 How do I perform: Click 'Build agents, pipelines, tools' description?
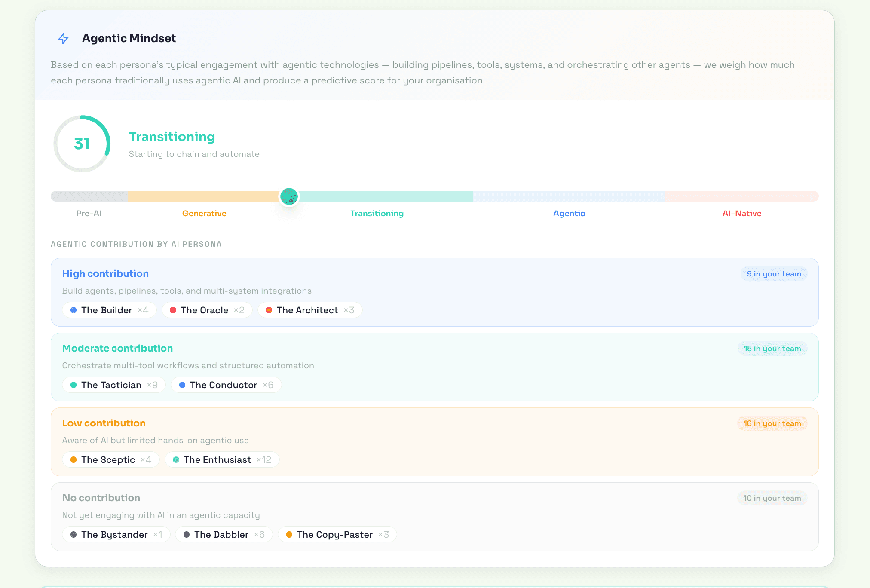click(187, 291)
